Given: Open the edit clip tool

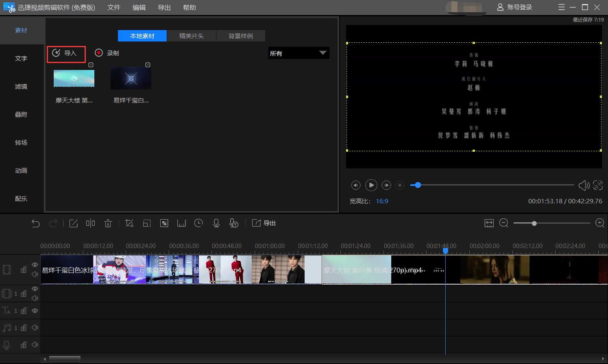Looking at the screenshot, I should point(73,223).
